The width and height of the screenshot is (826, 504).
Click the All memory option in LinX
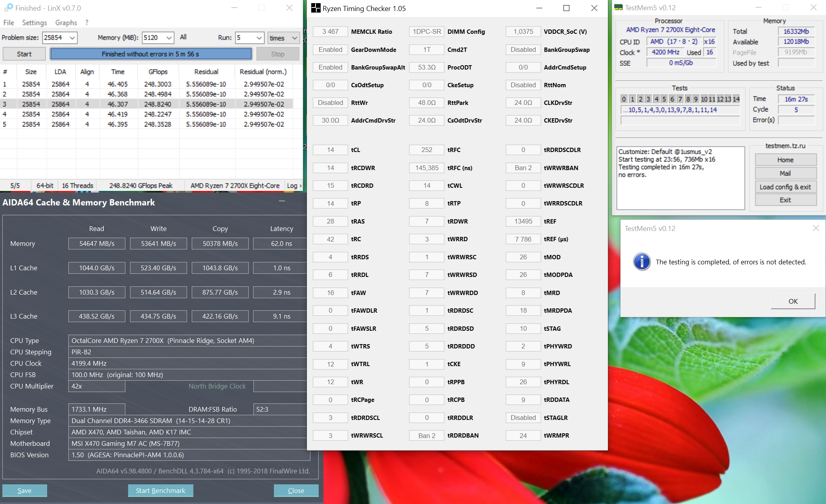183,37
